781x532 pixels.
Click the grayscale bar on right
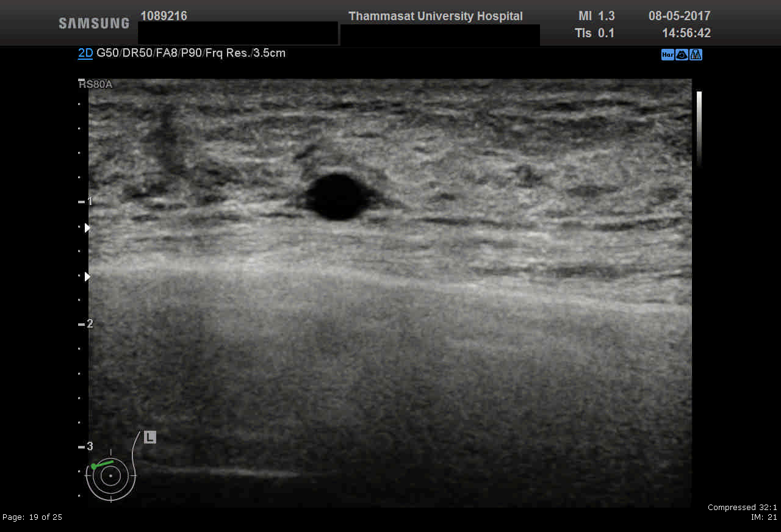click(699, 129)
